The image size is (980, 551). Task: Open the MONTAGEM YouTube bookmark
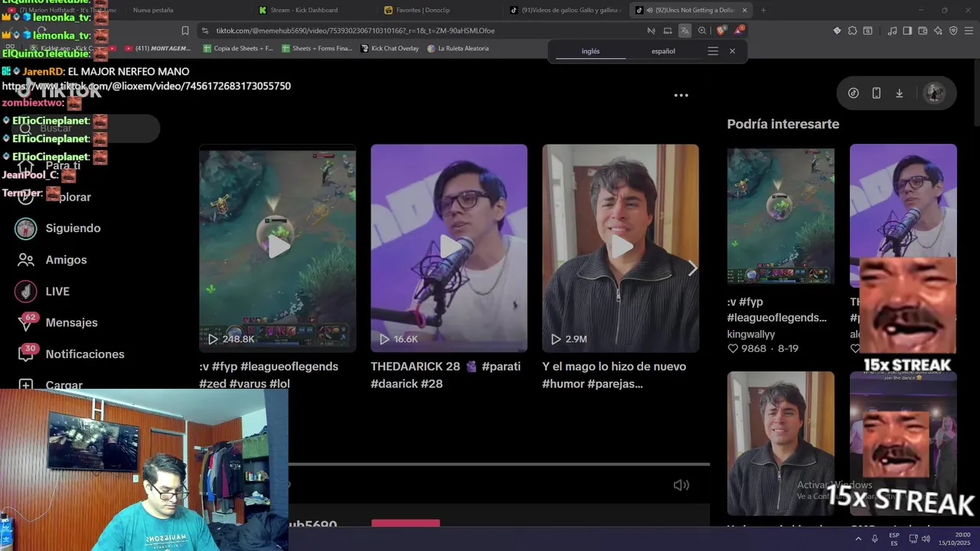(x=157, y=48)
